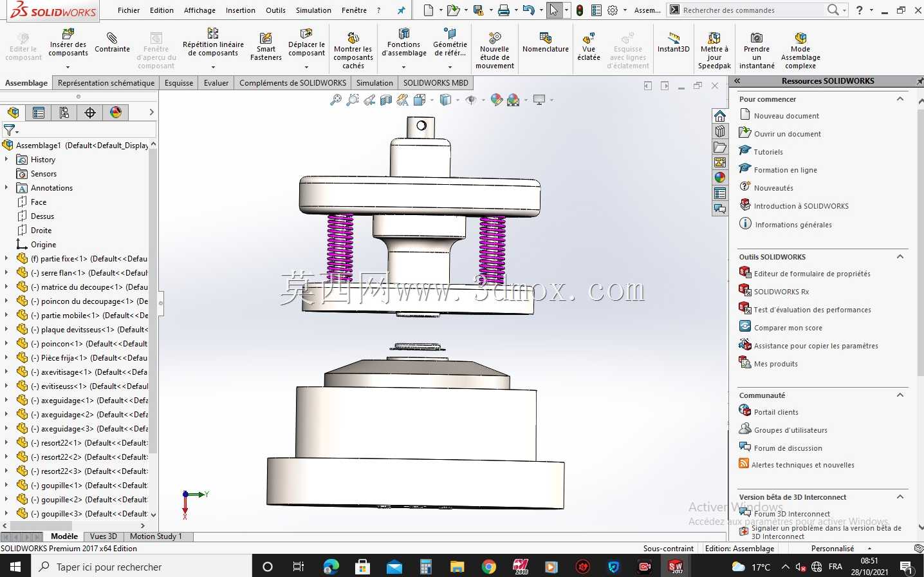Start Nouvelle étude de mouvement

tap(494, 50)
